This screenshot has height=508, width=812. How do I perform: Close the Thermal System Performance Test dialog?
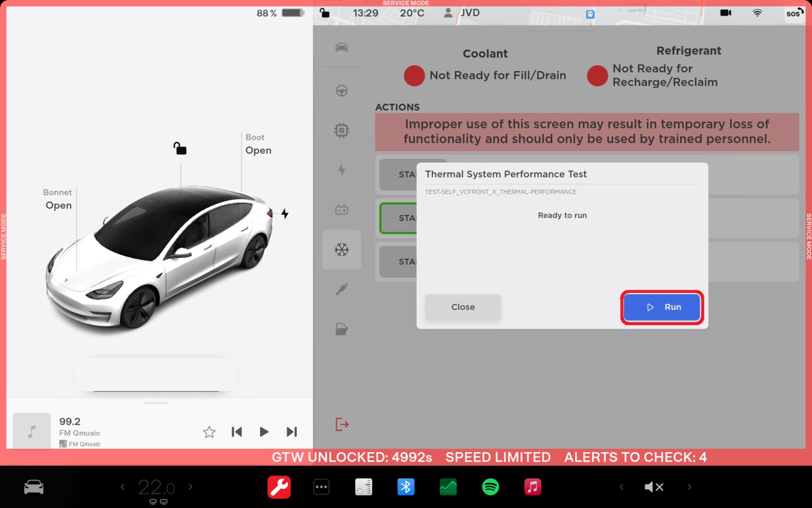[x=462, y=307]
